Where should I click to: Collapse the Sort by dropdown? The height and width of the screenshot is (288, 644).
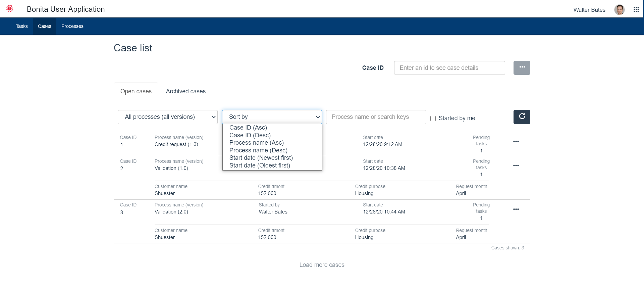pyautogui.click(x=272, y=117)
